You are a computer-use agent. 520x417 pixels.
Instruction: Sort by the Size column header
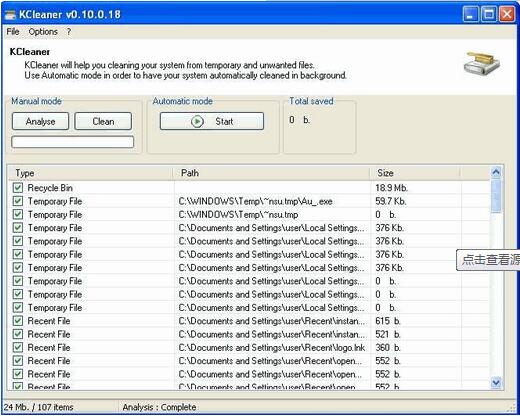(x=415, y=173)
